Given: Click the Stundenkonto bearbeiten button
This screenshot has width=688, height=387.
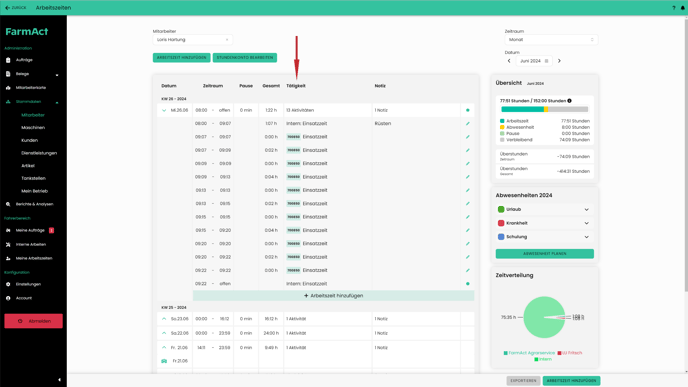Looking at the screenshot, I should coord(244,57).
